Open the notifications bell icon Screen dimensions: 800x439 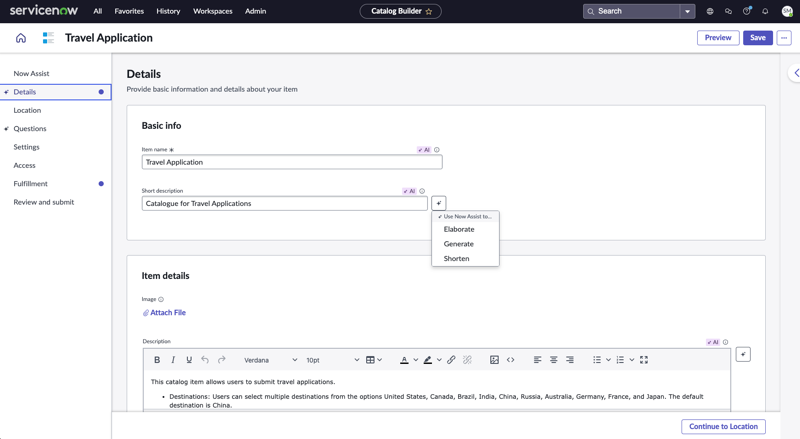pos(765,11)
